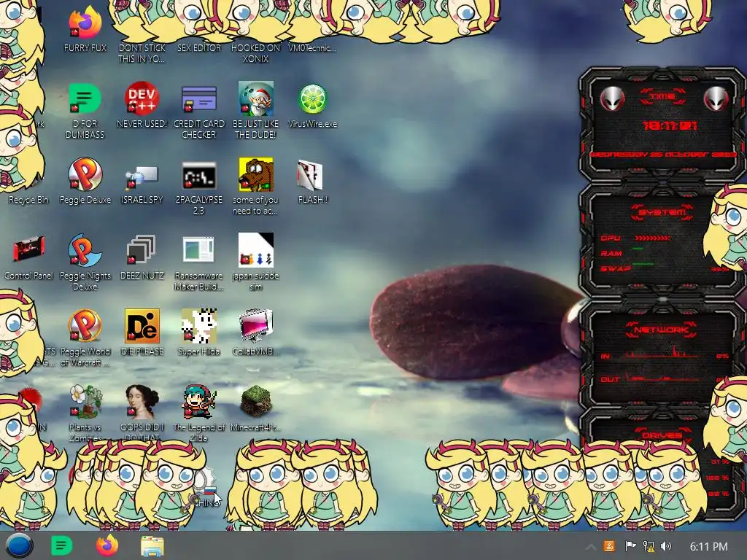Image resolution: width=747 pixels, height=560 pixels.
Task: Click the CPU usage bar
Action: click(x=651, y=238)
